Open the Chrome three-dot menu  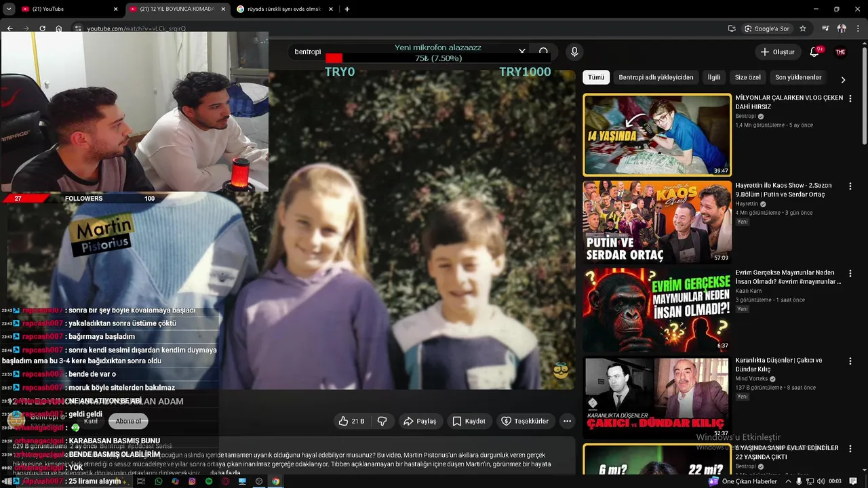(x=858, y=28)
